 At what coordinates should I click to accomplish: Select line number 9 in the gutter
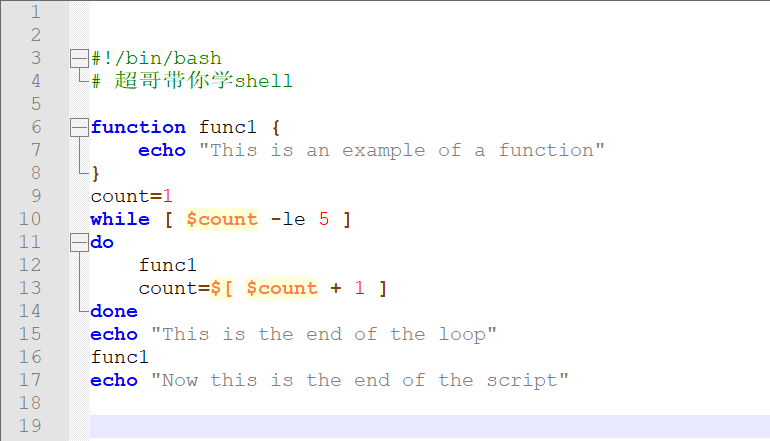click(35, 196)
